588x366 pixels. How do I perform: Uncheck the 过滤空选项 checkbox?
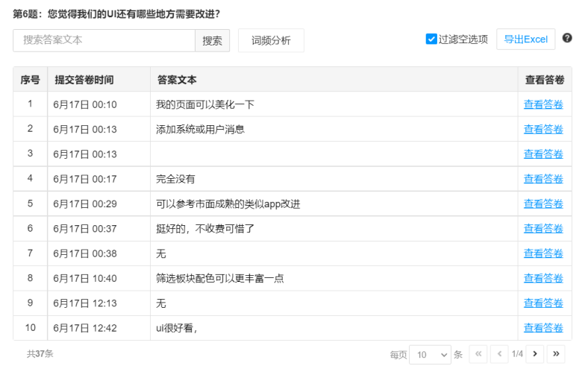431,39
